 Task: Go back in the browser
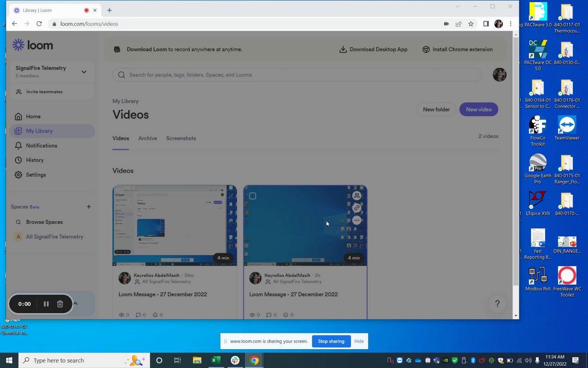pos(15,24)
